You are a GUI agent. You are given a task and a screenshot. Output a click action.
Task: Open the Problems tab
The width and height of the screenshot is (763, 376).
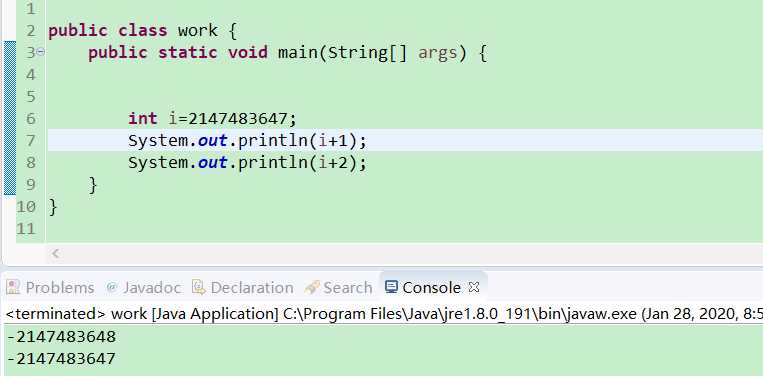(x=50, y=287)
